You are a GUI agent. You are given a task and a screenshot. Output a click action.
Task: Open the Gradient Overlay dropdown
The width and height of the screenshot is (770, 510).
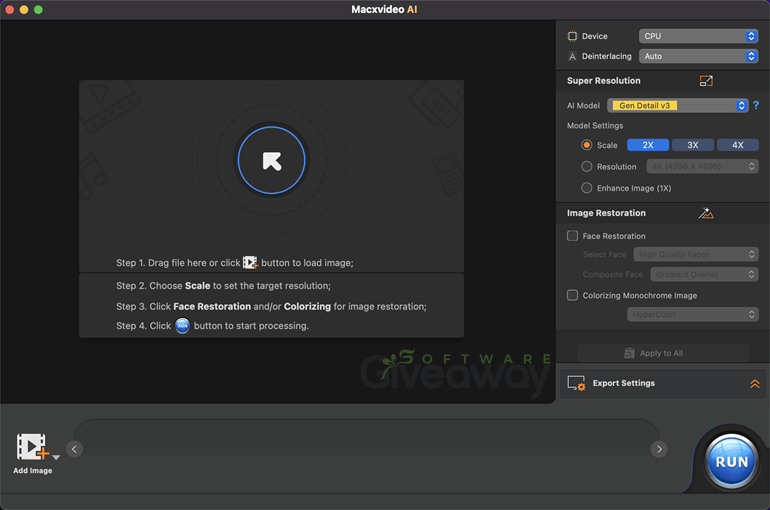coord(704,274)
